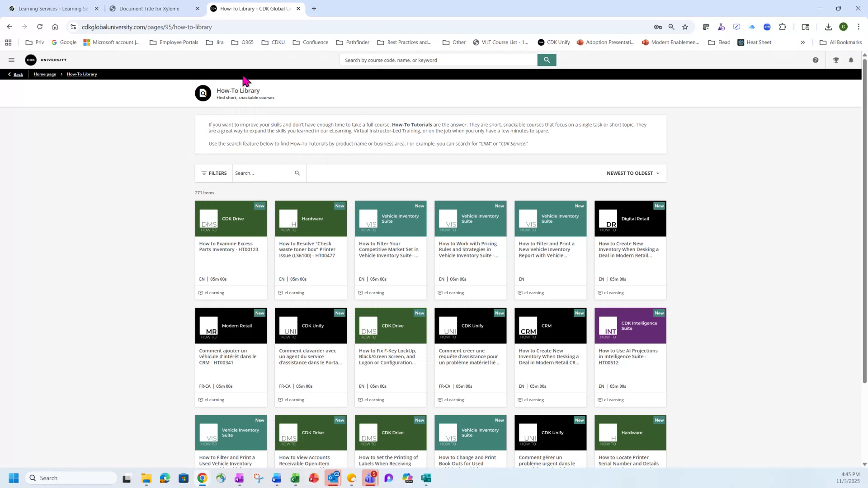Screen dimensions: 868x488
Task: Toggle the Filters panel
Action: pyautogui.click(x=213, y=173)
